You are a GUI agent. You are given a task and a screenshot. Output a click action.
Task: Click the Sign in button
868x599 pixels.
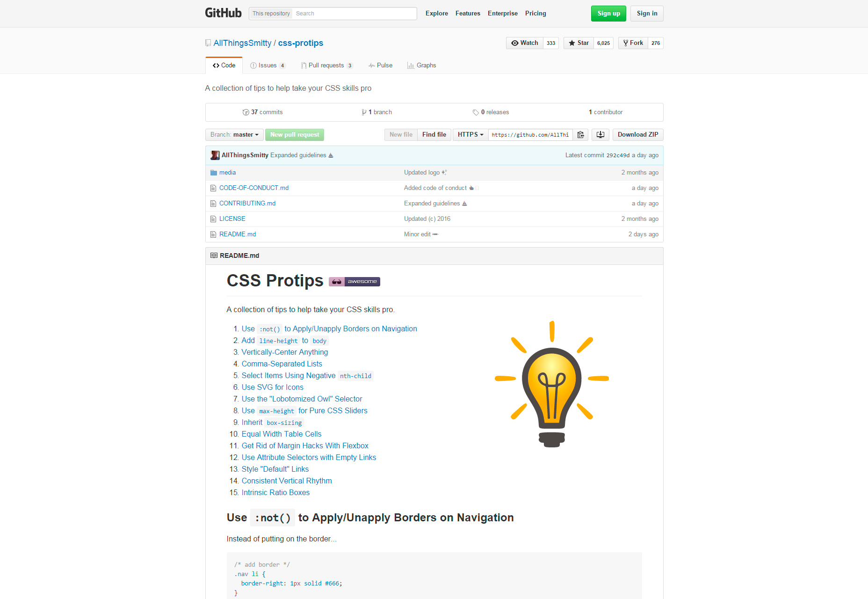(647, 14)
